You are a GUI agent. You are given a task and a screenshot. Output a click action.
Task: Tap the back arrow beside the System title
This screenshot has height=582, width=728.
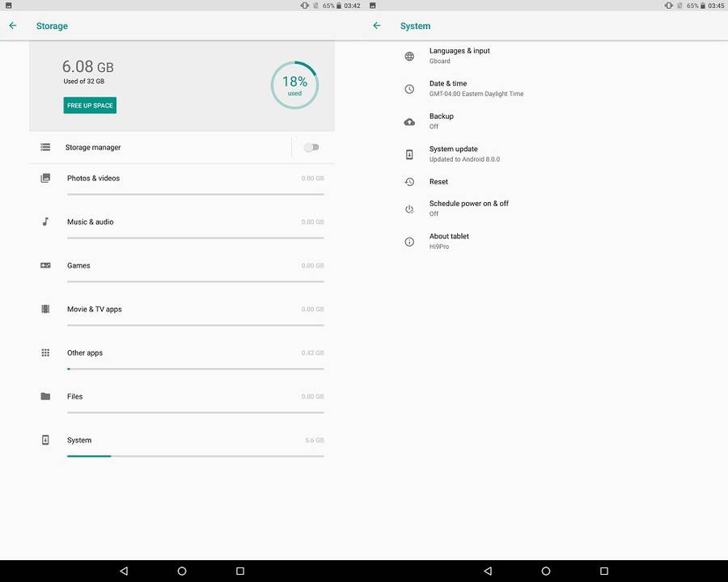click(377, 26)
